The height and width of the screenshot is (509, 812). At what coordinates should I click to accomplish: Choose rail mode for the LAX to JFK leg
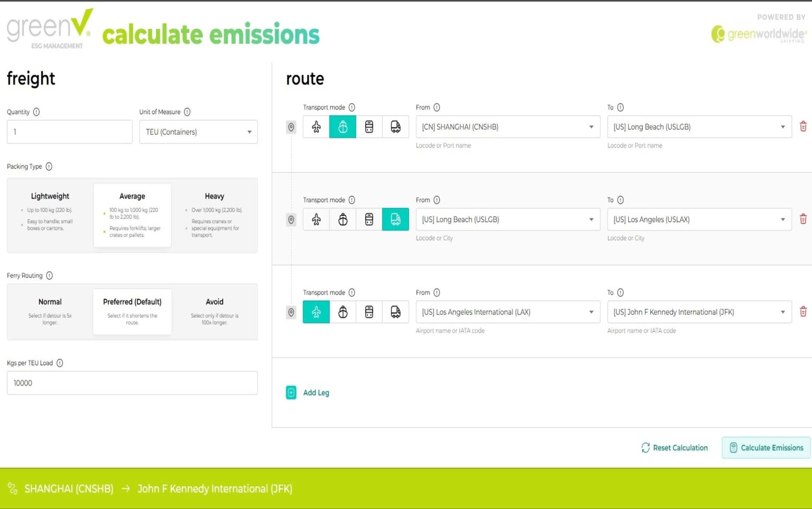(369, 312)
